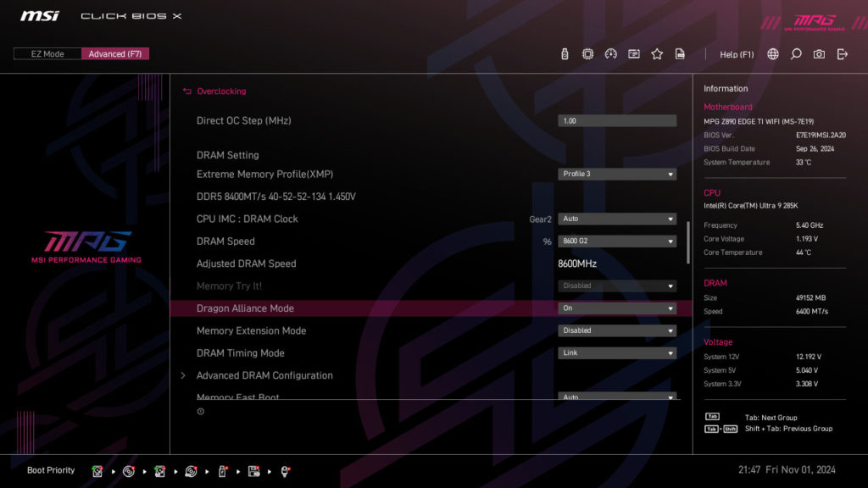Image resolution: width=868 pixels, height=488 pixels.
Task: Set Memory Try It! to Enabled
Action: 617,286
